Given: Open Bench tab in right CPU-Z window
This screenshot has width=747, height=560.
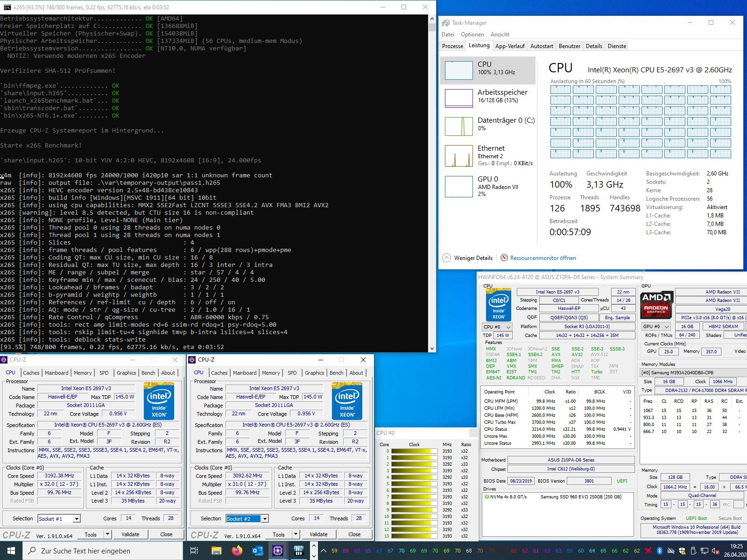Looking at the screenshot, I should (336, 373).
